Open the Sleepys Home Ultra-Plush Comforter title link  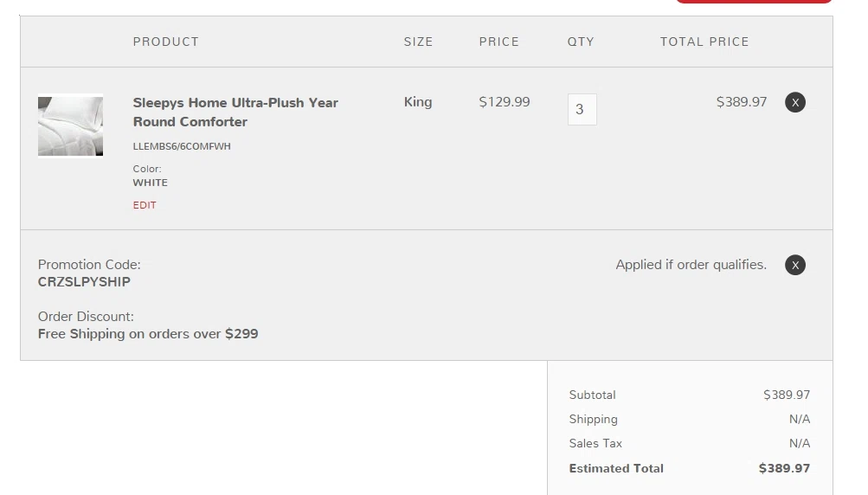235,112
